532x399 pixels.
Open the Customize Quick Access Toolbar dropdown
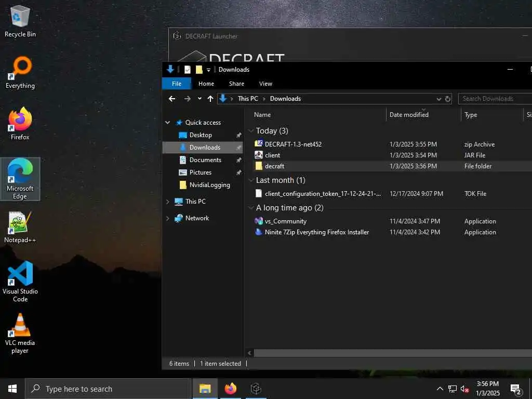click(x=208, y=70)
